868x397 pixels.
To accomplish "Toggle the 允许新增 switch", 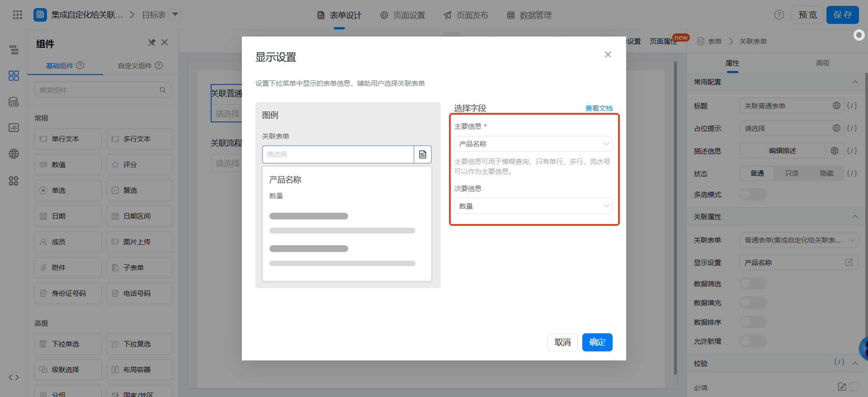I will click(x=753, y=341).
